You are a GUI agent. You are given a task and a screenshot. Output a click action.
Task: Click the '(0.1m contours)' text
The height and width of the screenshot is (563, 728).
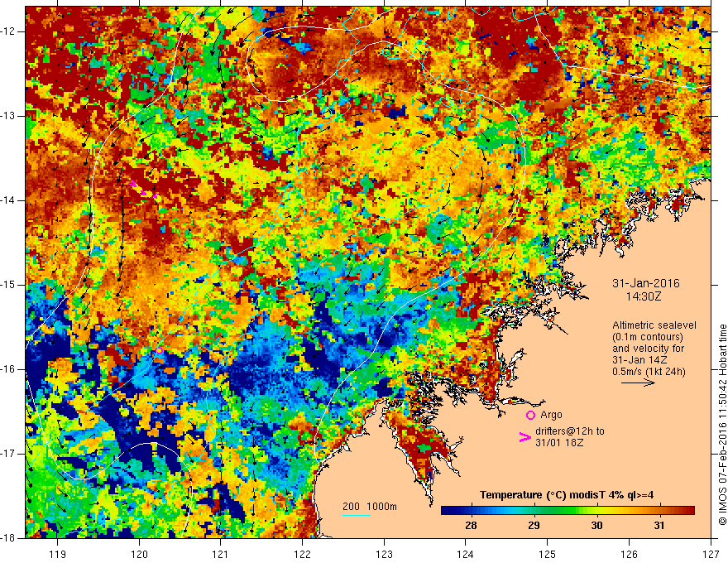coord(648,337)
